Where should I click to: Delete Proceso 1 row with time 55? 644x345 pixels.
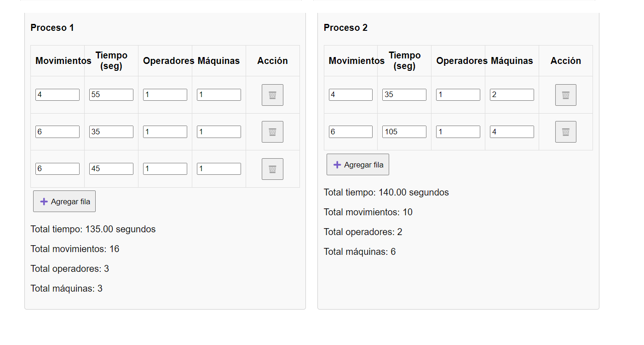pyautogui.click(x=272, y=95)
